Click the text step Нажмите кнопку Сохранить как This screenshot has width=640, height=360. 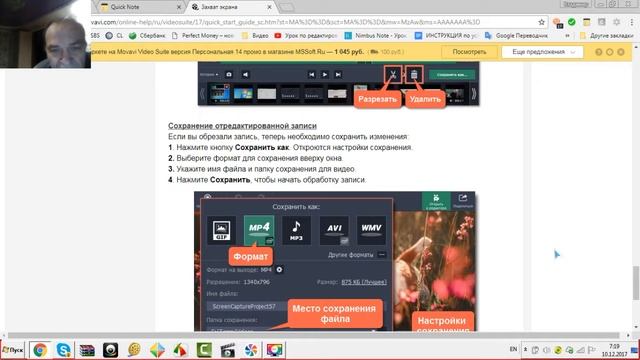tap(290, 147)
